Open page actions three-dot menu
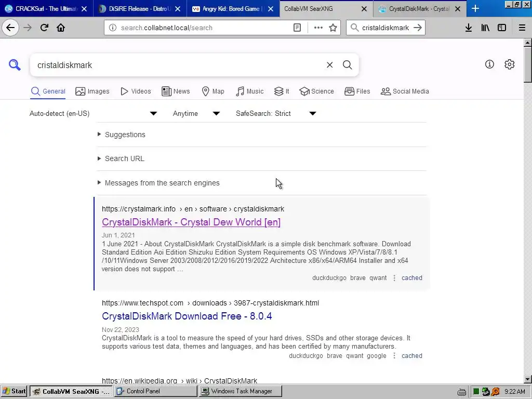The height and width of the screenshot is (399, 532). 318,28
